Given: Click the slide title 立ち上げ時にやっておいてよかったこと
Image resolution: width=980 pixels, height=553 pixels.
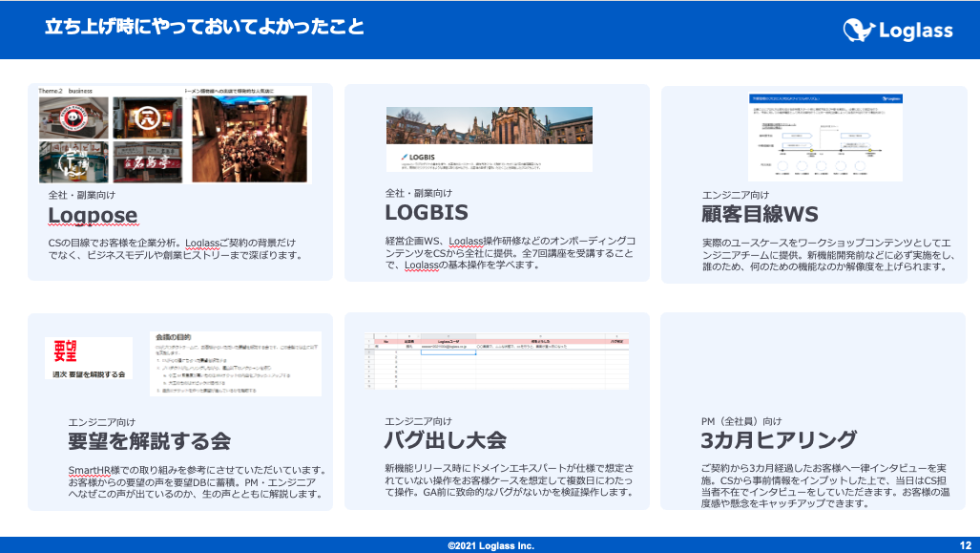Looking at the screenshot, I should pyautogui.click(x=204, y=27).
